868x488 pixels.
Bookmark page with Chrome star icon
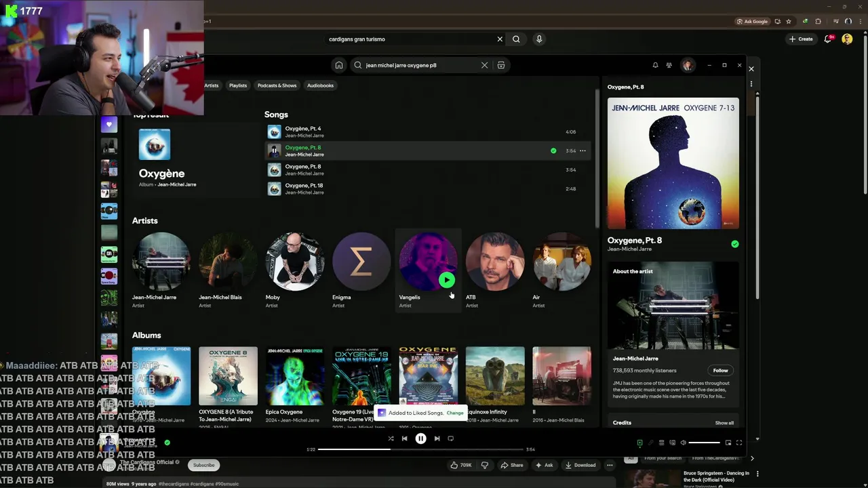pos(788,21)
